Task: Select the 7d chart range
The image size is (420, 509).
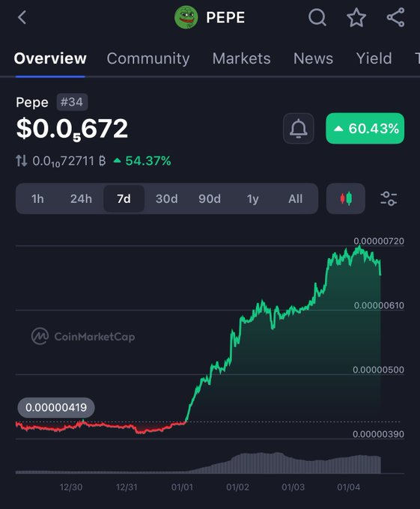Action: [124, 198]
